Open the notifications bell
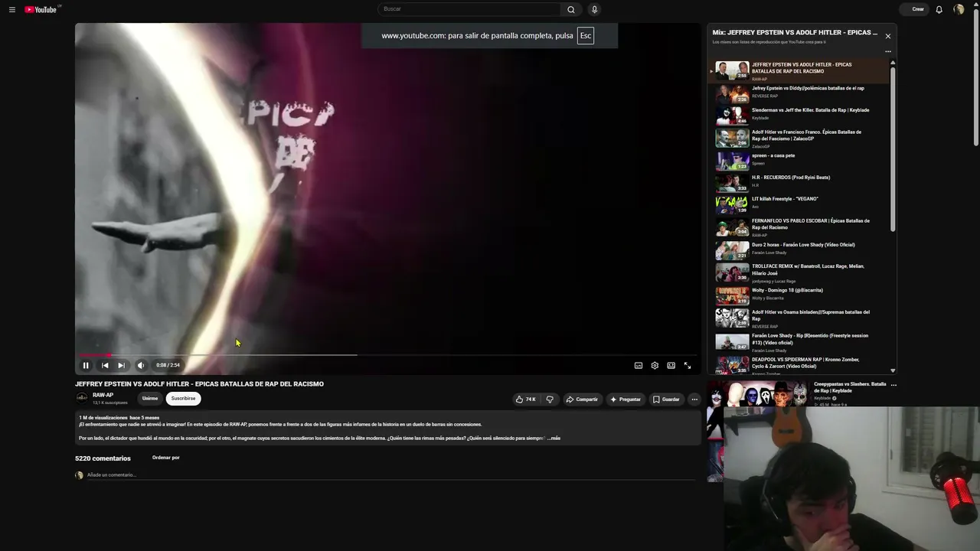 pyautogui.click(x=939, y=9)
